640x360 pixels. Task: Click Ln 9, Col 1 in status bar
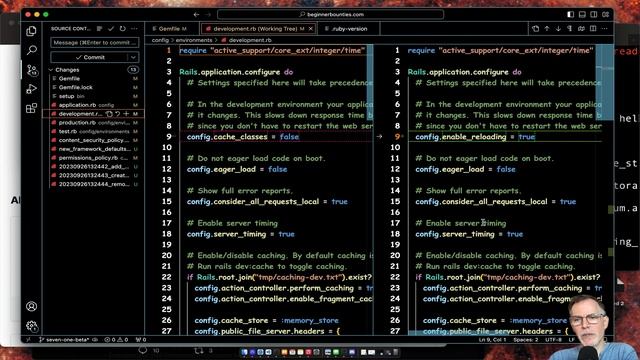click(492, 340)
